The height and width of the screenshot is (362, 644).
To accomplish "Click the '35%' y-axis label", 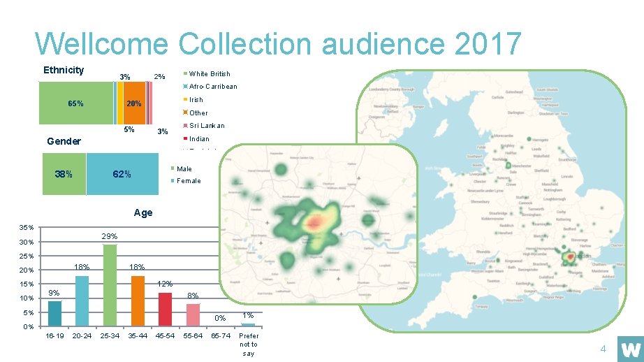I will click(x=27, y=227).
